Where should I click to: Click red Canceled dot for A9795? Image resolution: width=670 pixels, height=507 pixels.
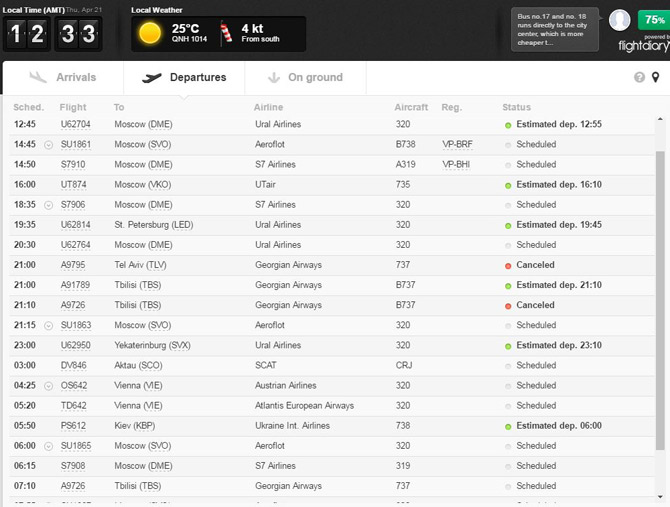pyautogui.click(x=508, y=266)
